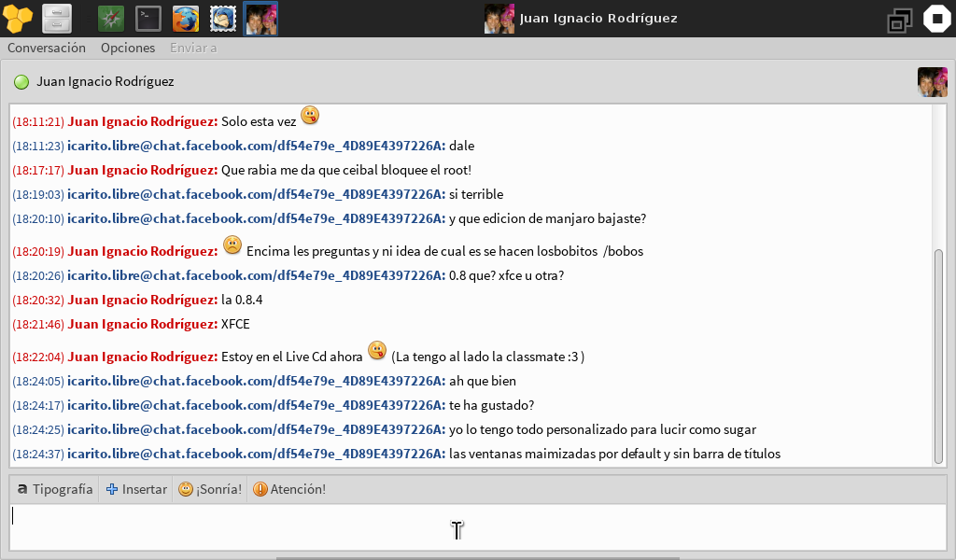This screenshot has height=560, width=956.
Task: Click the contact avatar thumbnail in conversation header
Action: (x=932, y=82)
